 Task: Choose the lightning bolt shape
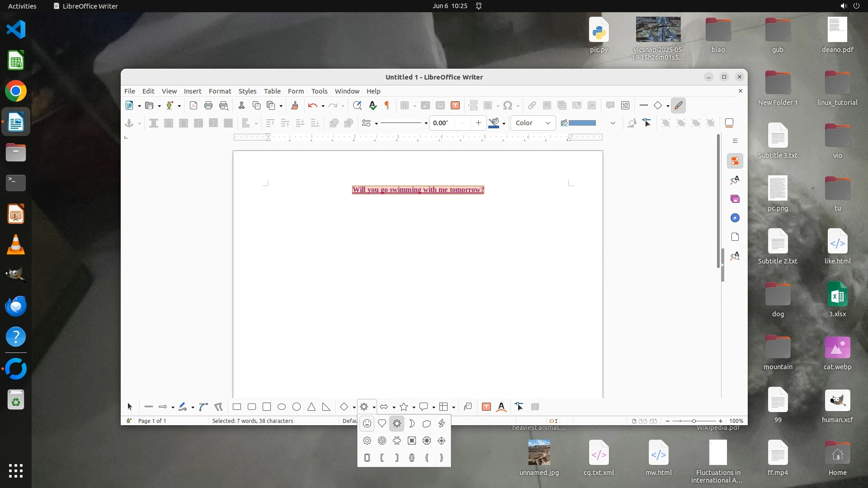(x=442, y=424)
